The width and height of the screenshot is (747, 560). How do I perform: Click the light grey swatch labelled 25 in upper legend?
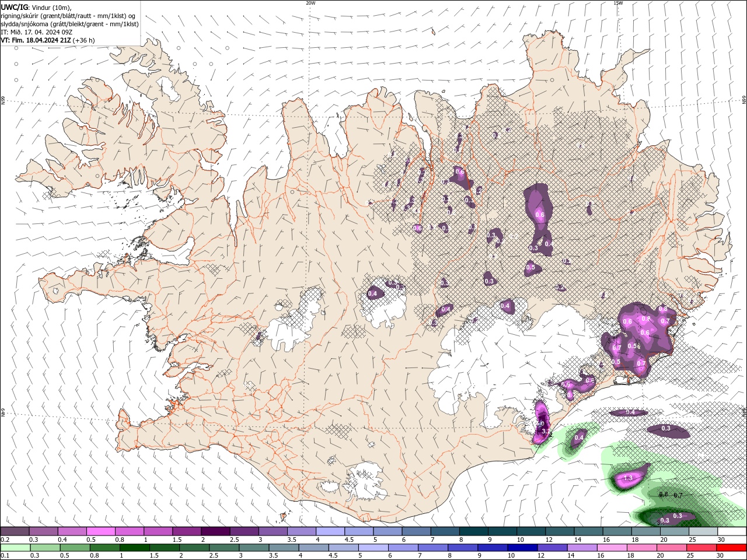tap(704, 531)
